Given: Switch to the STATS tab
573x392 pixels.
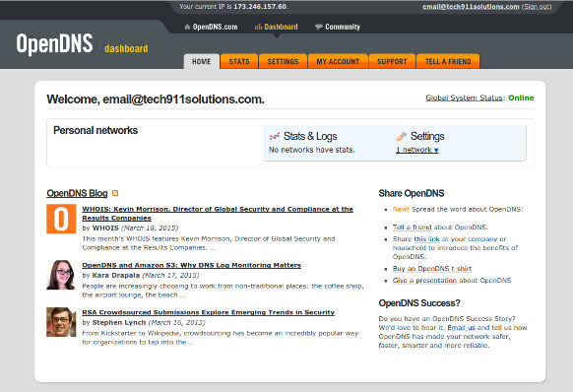Looking at the screenshot, I should 239,61.
